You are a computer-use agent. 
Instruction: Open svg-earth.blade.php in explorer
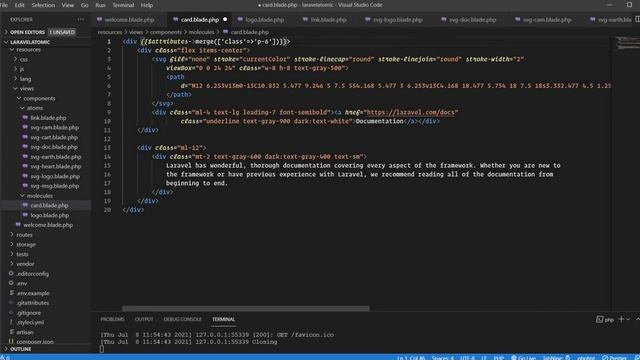[56, 157]
